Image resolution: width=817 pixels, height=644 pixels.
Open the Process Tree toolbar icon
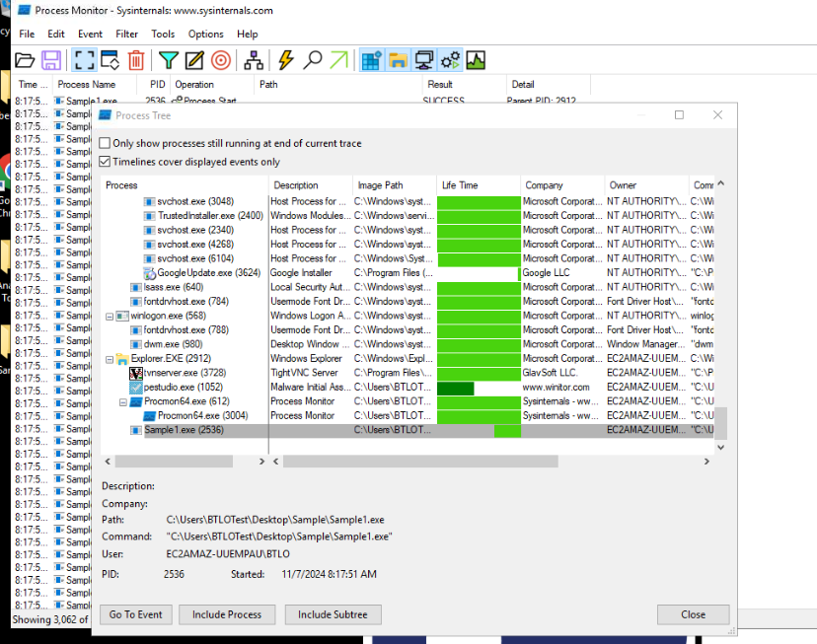pyautogui.click(x=254, y=60)
